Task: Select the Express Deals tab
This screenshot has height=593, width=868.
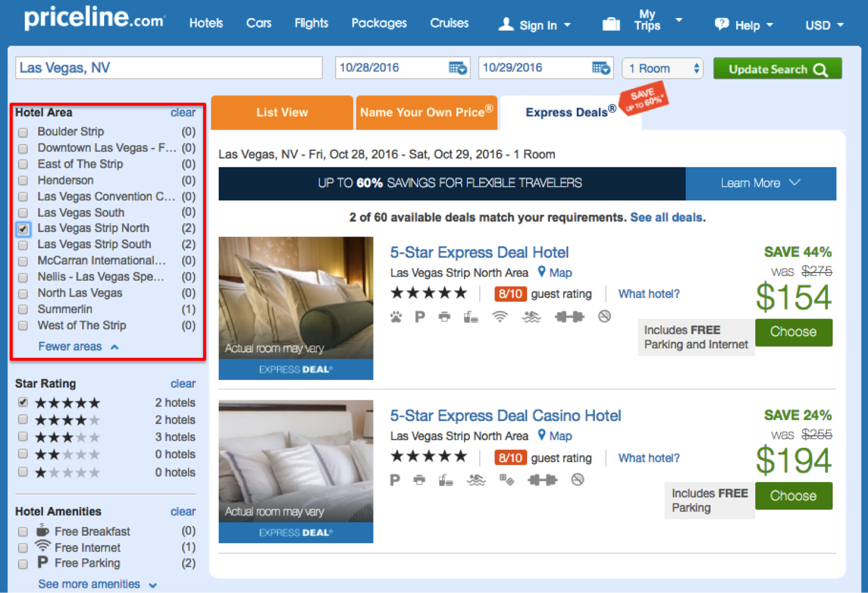Action: click(x=571, y=112)
